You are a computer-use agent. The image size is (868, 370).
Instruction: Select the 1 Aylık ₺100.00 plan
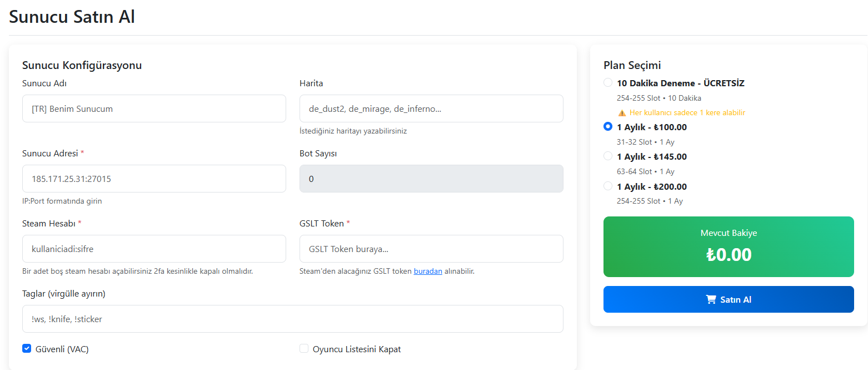(608, 127)
